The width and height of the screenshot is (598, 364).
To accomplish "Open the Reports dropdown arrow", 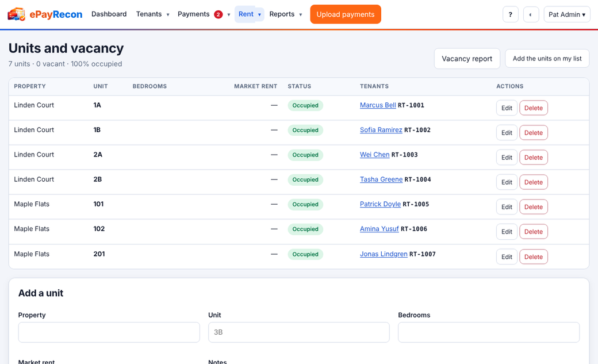I will coord(301,14).
